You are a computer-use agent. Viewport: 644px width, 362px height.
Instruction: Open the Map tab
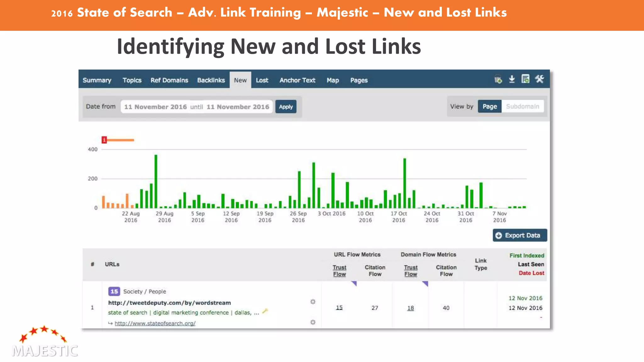coord(333,80)
